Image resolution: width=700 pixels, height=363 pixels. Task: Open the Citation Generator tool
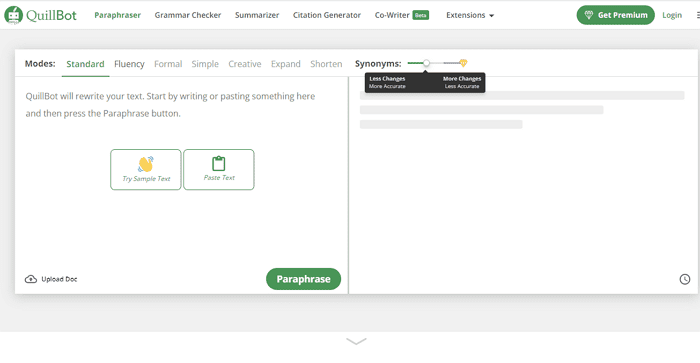click(327, 15)
